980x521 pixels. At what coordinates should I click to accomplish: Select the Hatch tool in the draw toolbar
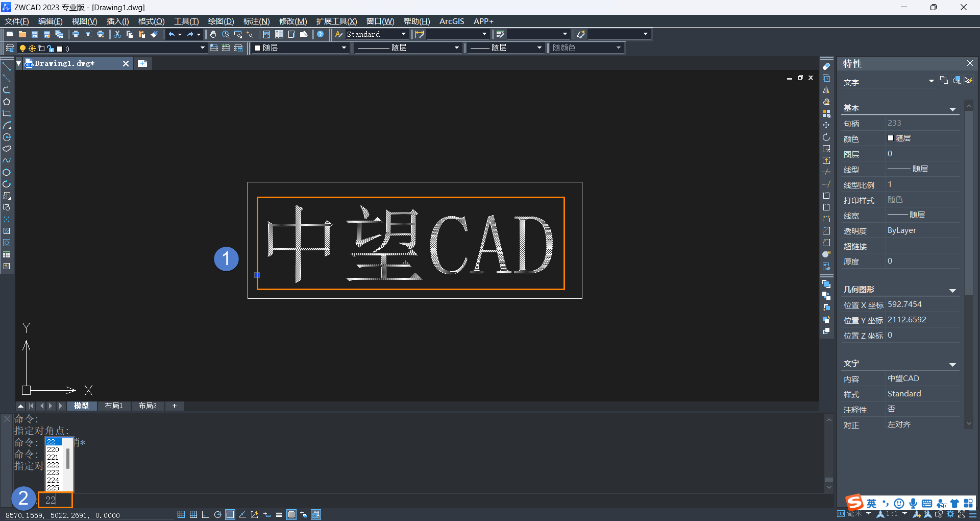(x=7, y=231)
